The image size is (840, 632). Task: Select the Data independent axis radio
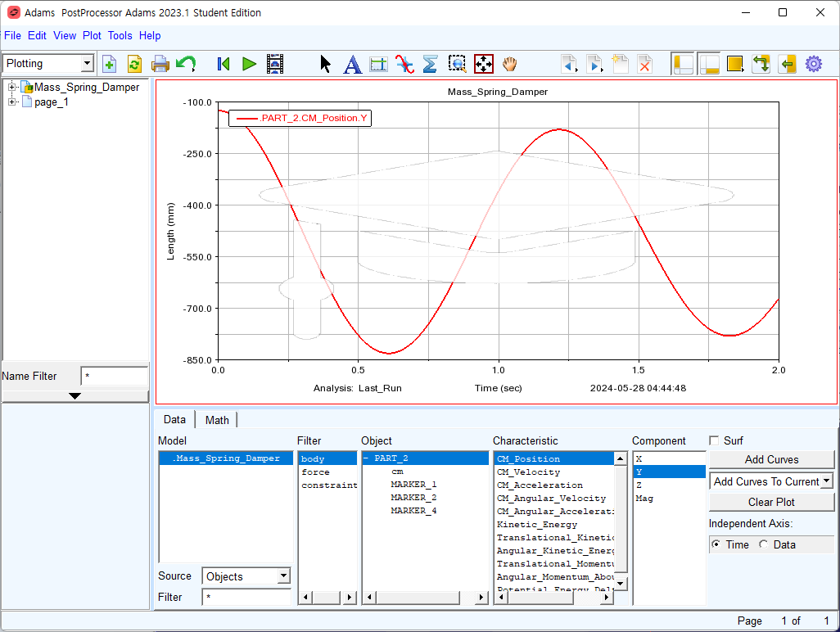763,544
